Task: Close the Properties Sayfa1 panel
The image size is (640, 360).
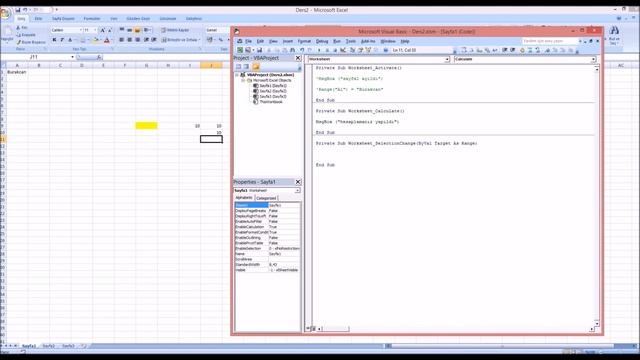Action: [x=298, y=182]
